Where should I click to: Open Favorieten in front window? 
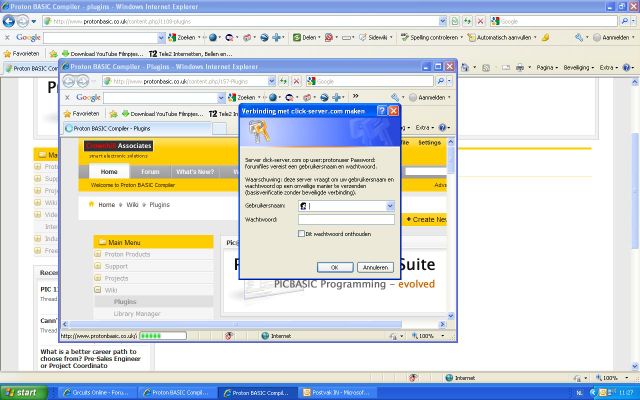[82, 114]
